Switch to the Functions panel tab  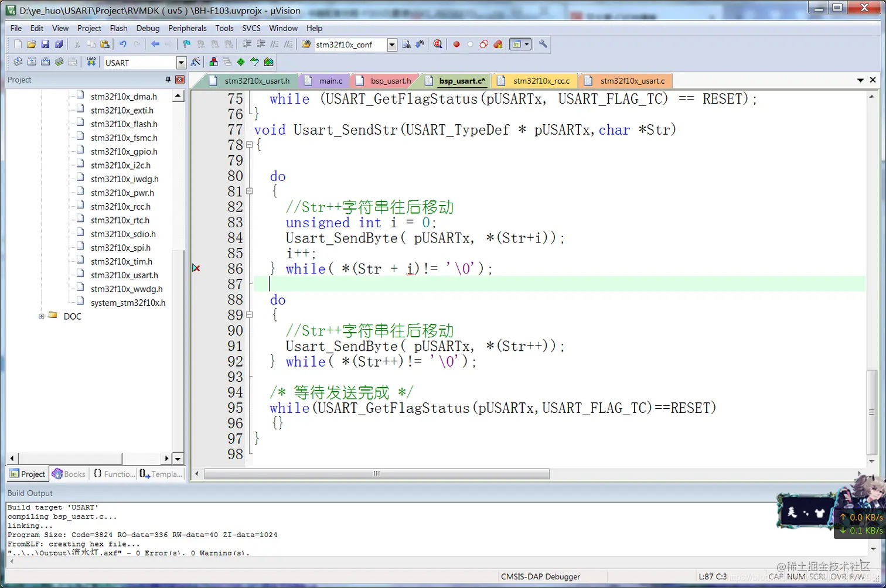(114, 474)
